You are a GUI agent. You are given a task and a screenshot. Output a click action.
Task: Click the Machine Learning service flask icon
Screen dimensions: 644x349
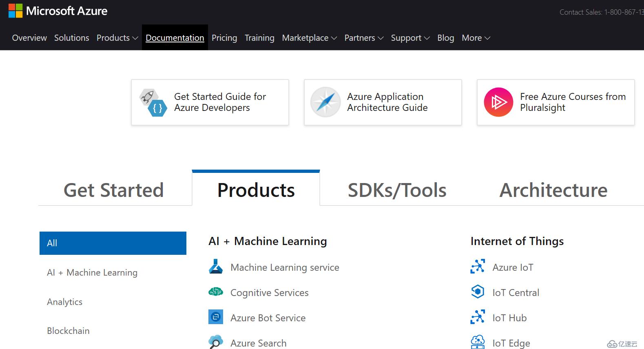click(216, 267)
